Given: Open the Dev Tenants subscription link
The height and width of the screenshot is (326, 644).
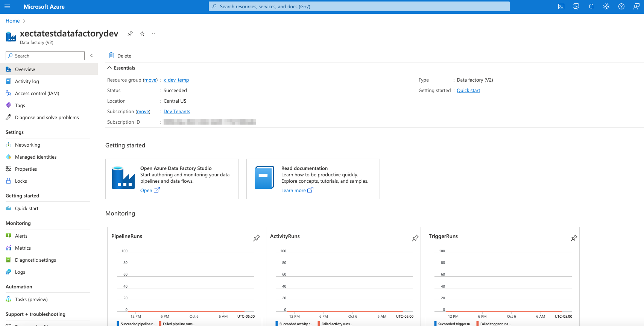Looking at the screenshot, I should pos(177,112).
